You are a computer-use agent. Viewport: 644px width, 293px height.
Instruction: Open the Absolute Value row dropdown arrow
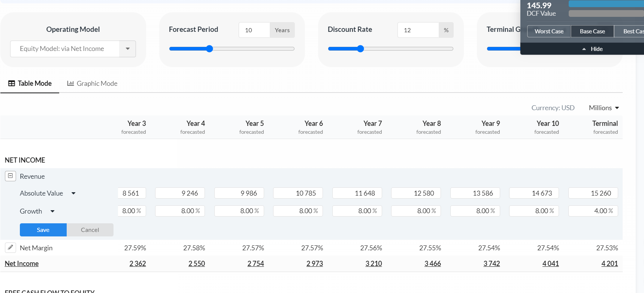pos(73,193)
